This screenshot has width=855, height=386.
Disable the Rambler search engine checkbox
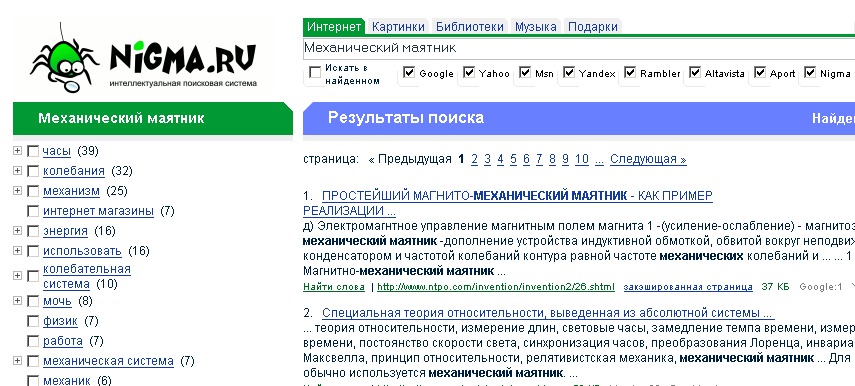[630, 73]
